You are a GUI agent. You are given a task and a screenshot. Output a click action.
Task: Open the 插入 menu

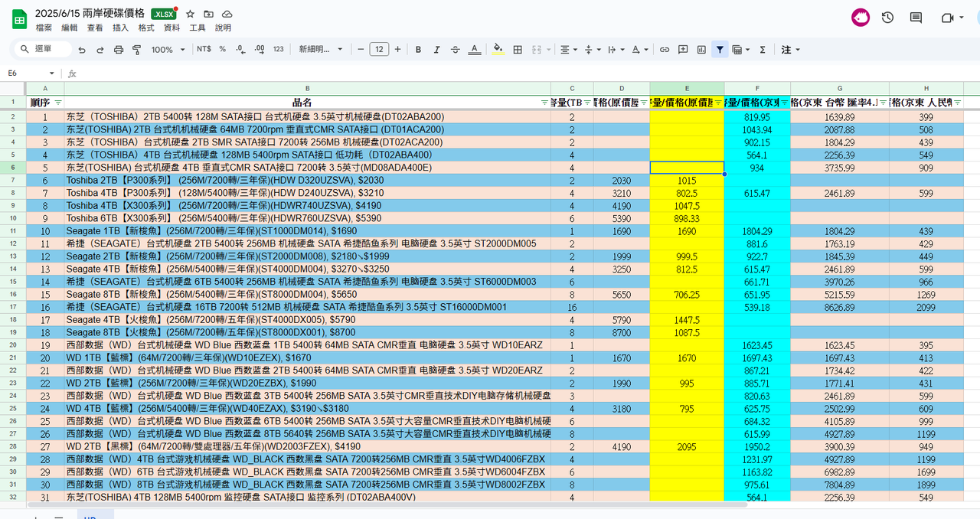pyautogui.click(x=120, y=28)
